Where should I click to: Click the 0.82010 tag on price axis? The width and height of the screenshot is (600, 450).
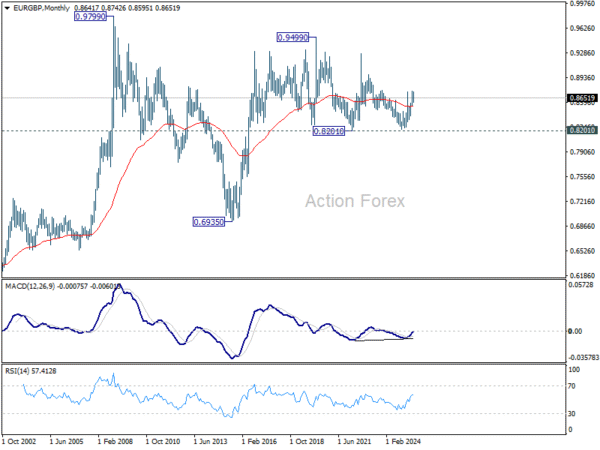click(582, 131)
